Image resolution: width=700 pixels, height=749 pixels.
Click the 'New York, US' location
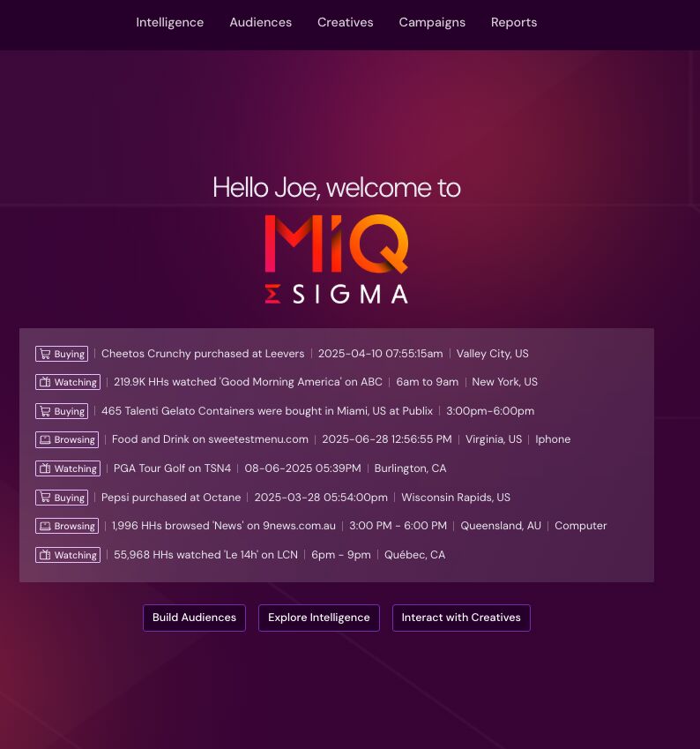click(504, 382)
